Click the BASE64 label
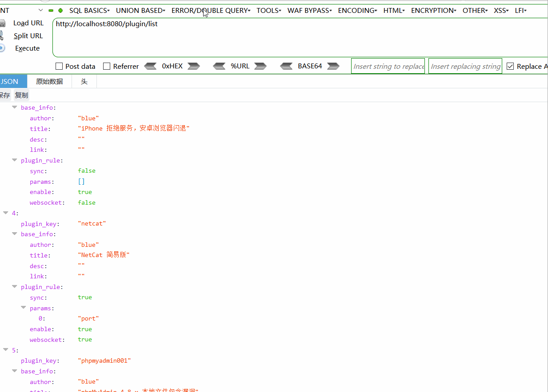Viewport: 548px width, 392px height. pyautogui.click(x=310, y=66)
